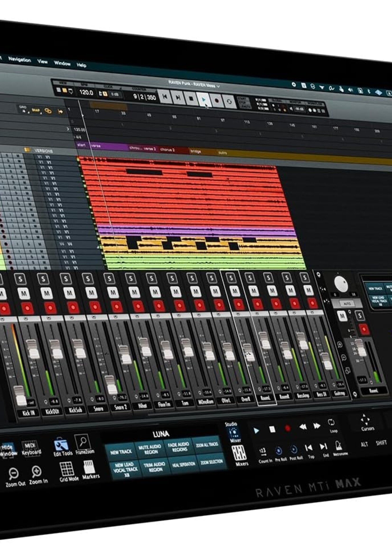The height and width of the screenshot is (549, 392).
Task: Click the FADE AUDIO REGIONS button
Action: click(x=179, y=447)
